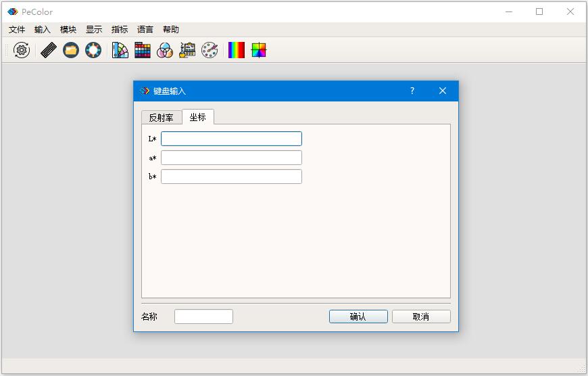Focus the L* input field
Viewport: 588px width, 376px height.
point(231,139)
